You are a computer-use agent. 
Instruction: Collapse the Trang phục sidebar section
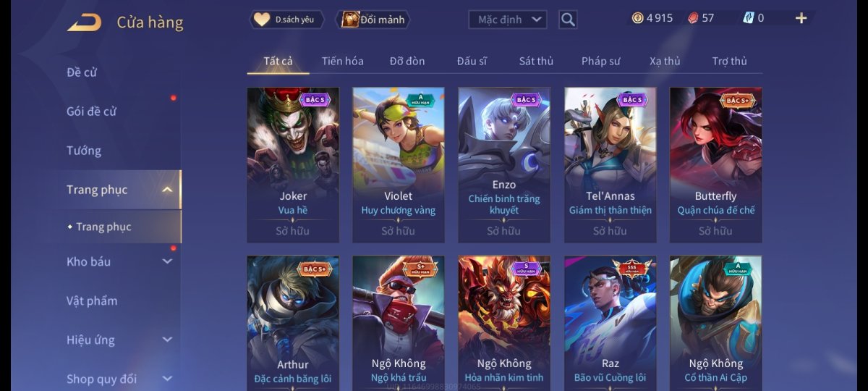coord(167,190)
